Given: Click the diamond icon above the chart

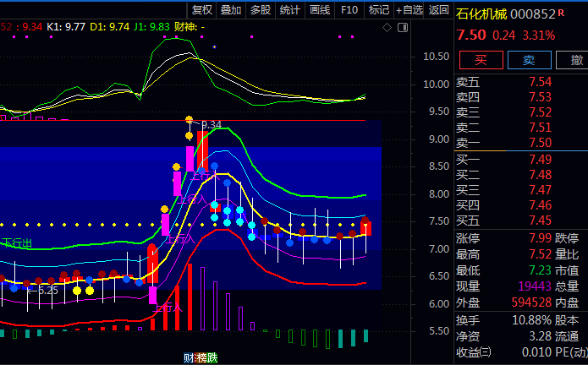Looking at the screenshot, I should pos(387,27).
